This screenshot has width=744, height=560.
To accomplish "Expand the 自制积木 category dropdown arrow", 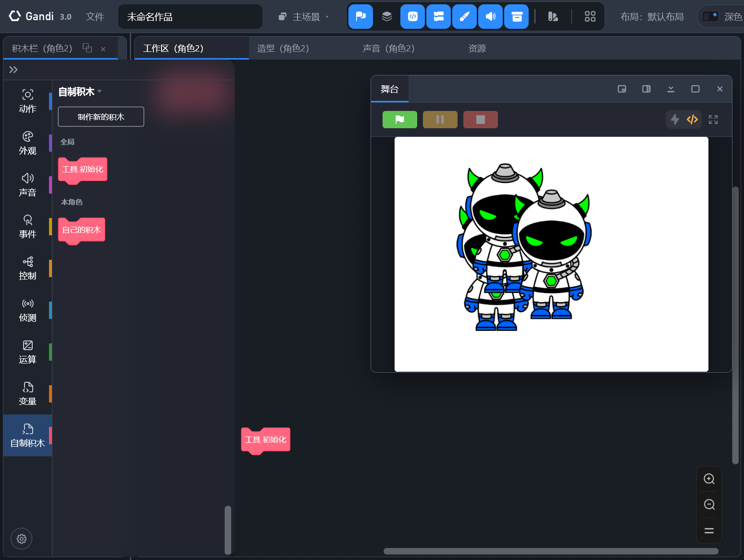I will [x=99, y=91].
